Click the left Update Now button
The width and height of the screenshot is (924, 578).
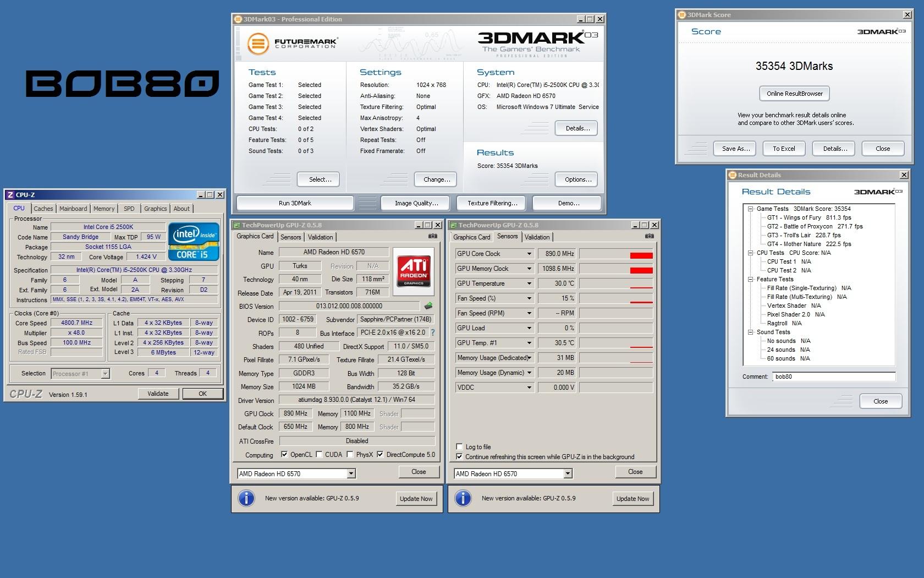point(416,499)
